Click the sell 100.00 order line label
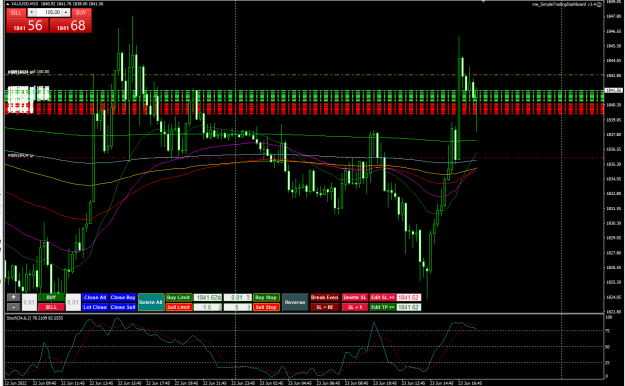 (x=29, y=72)
